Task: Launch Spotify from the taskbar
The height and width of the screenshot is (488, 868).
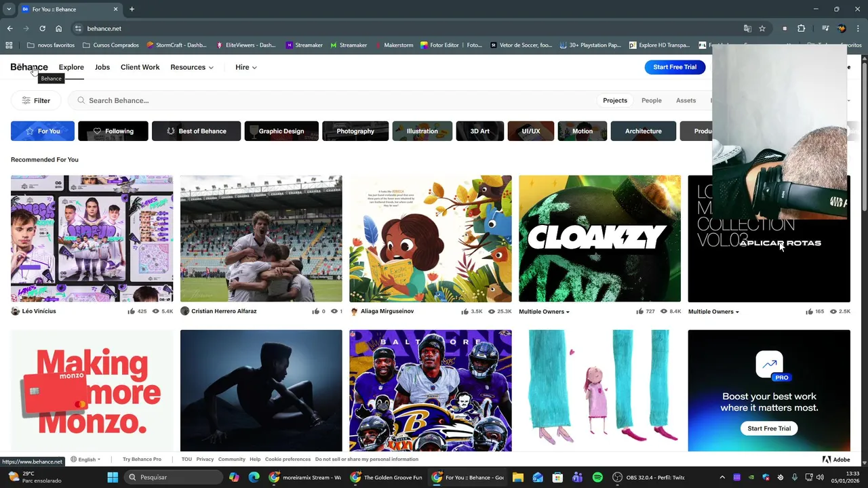Action: click(x=597, y=477)
